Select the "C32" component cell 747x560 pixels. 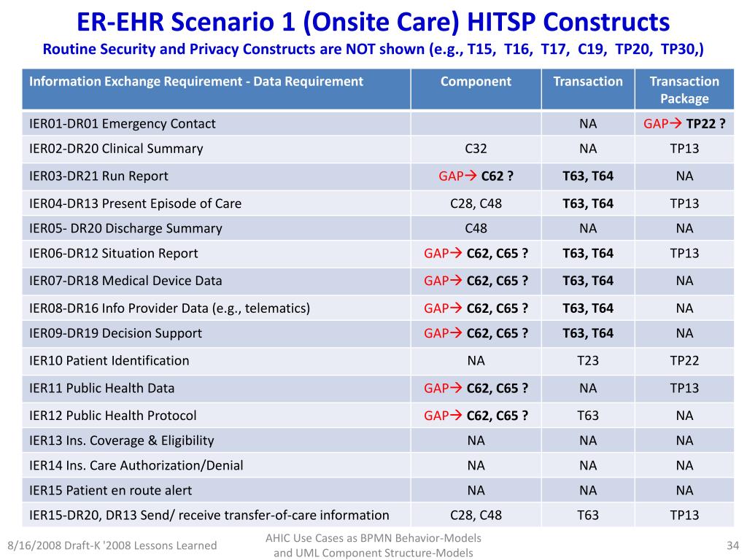476,149
